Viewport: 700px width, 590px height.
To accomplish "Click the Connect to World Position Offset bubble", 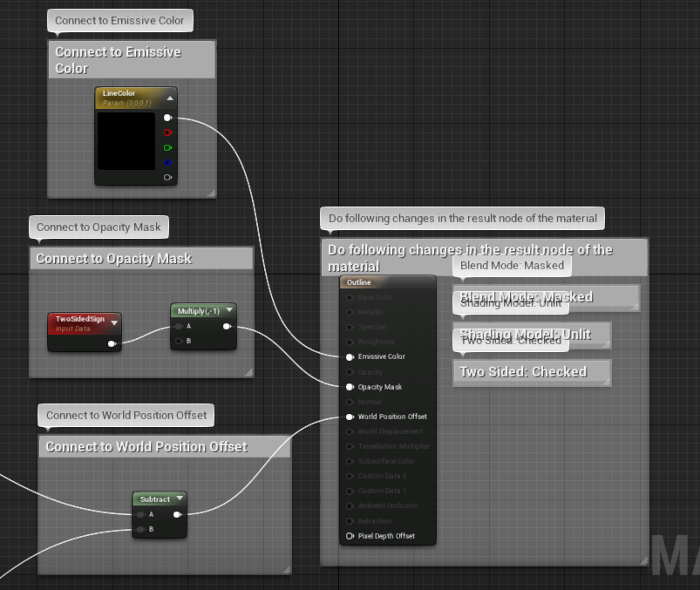I will 126,416.
